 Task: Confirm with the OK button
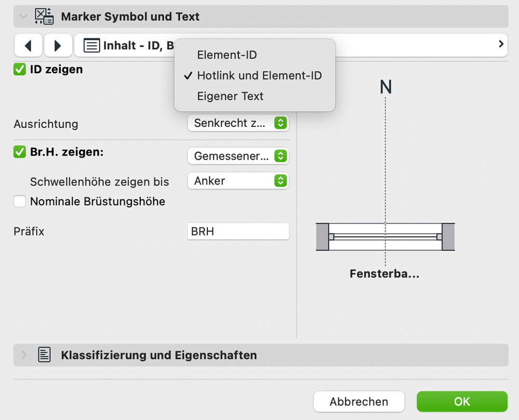coord(462,401)
